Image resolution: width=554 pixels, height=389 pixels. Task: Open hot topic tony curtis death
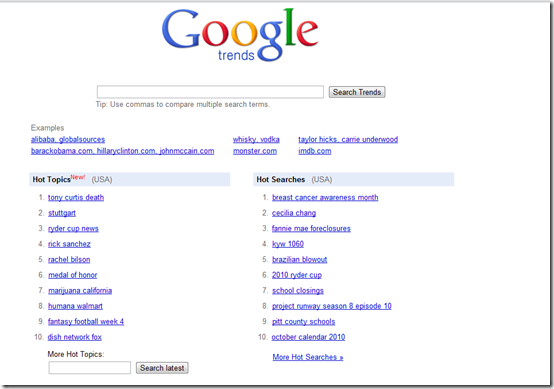click(x=76, y=198)
